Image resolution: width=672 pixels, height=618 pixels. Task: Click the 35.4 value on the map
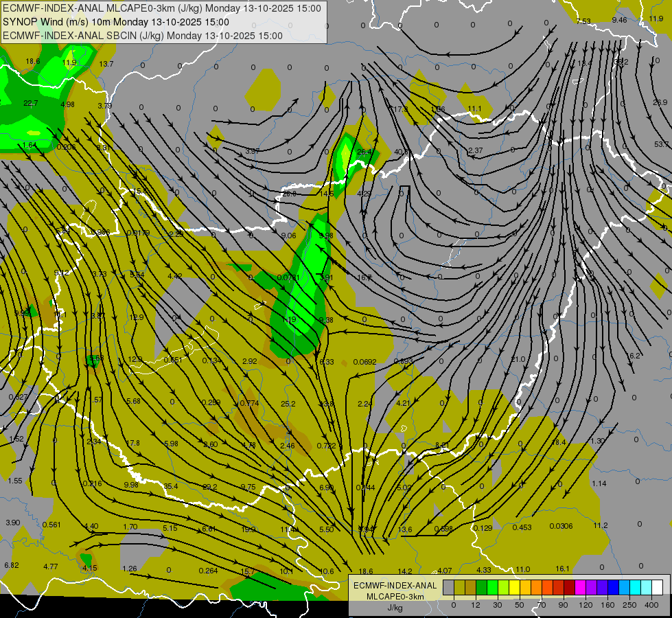pyautogui.click(x=170, y=486)
